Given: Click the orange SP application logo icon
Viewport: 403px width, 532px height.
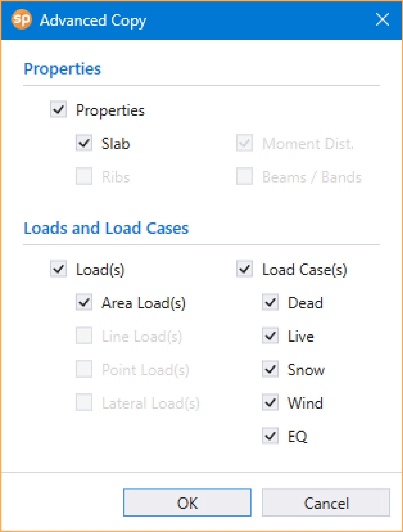Looking at the screenshot, I should (22, 19).
